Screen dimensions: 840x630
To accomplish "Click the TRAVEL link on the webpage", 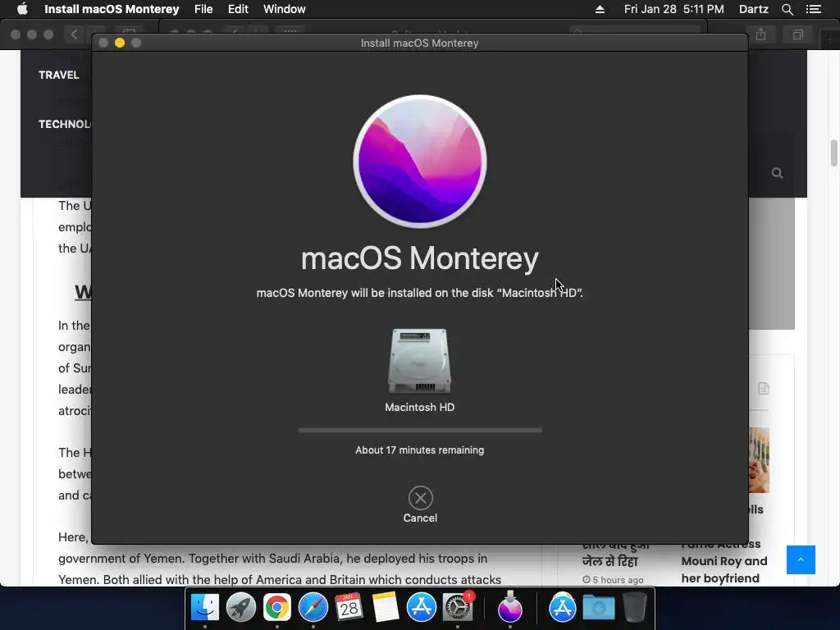I will tap(59, 75).
